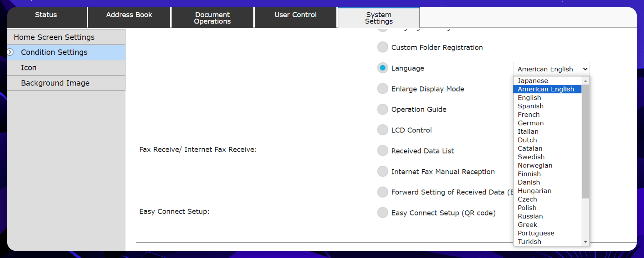Select French in the language list
This screenshot has height=258, width=644.
tap(547, 115)
